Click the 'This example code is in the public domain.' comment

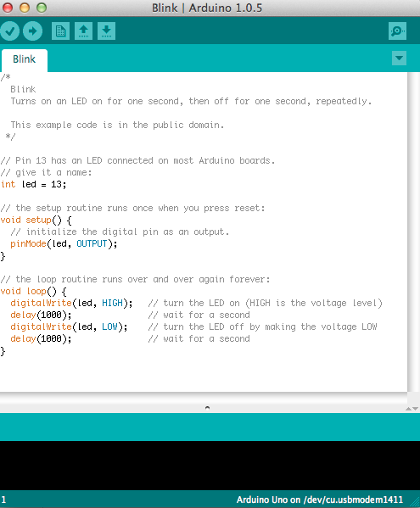[x=117, y=125]
